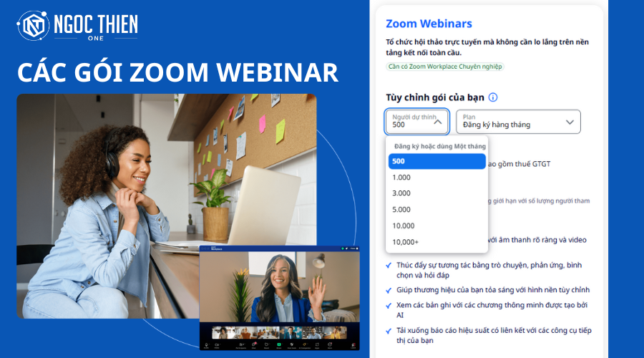Collapse the Người dự thính 500 dropdown
Image resolution: width=644 pixels, height=358 pixels.
tap(417, 121)
